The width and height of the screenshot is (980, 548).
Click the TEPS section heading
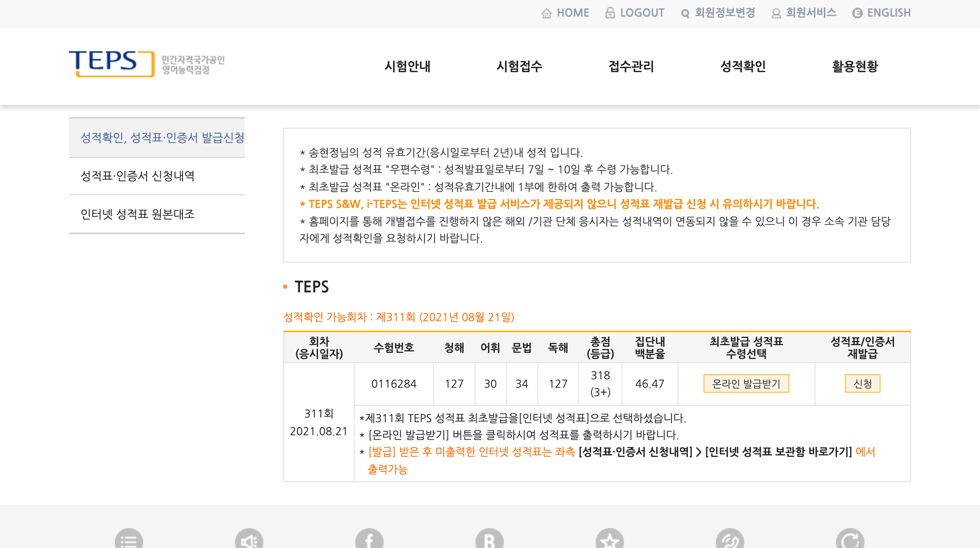[312, 287]
